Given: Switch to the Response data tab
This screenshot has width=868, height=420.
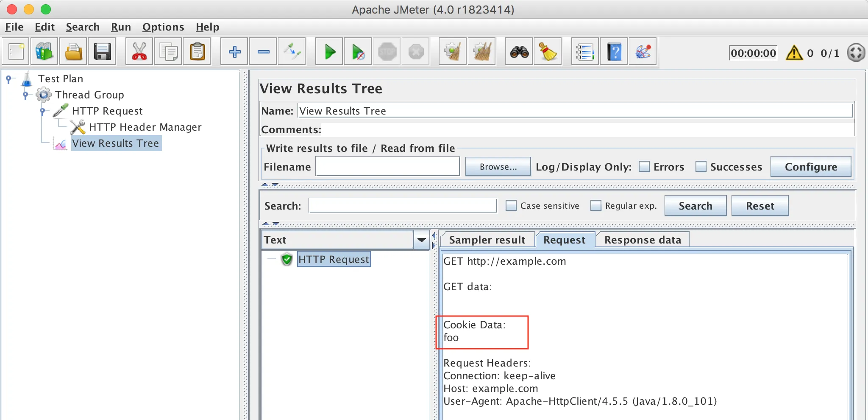Looking at the screenshot, I should (x=643, y=240).
